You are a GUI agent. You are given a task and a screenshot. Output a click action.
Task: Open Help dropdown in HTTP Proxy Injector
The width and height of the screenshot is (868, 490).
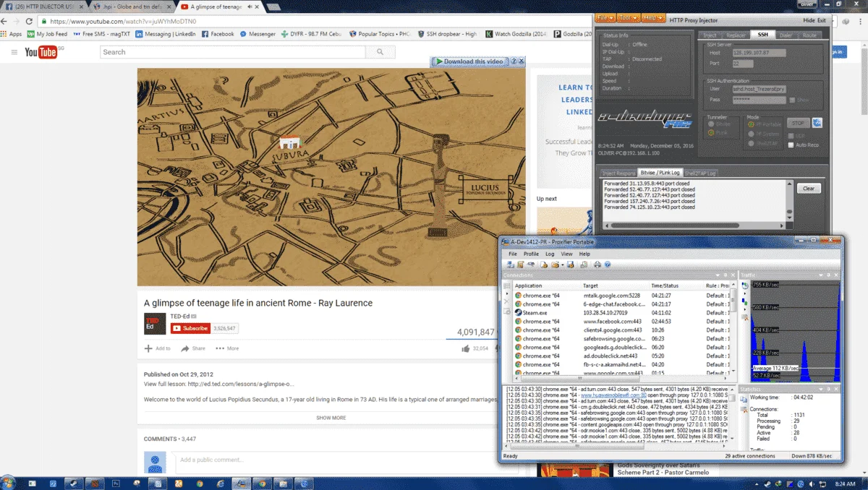[653, 17]
